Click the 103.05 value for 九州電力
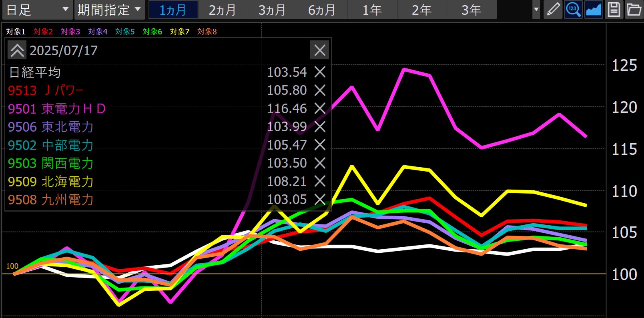644x318 pixels. (287, 199)
